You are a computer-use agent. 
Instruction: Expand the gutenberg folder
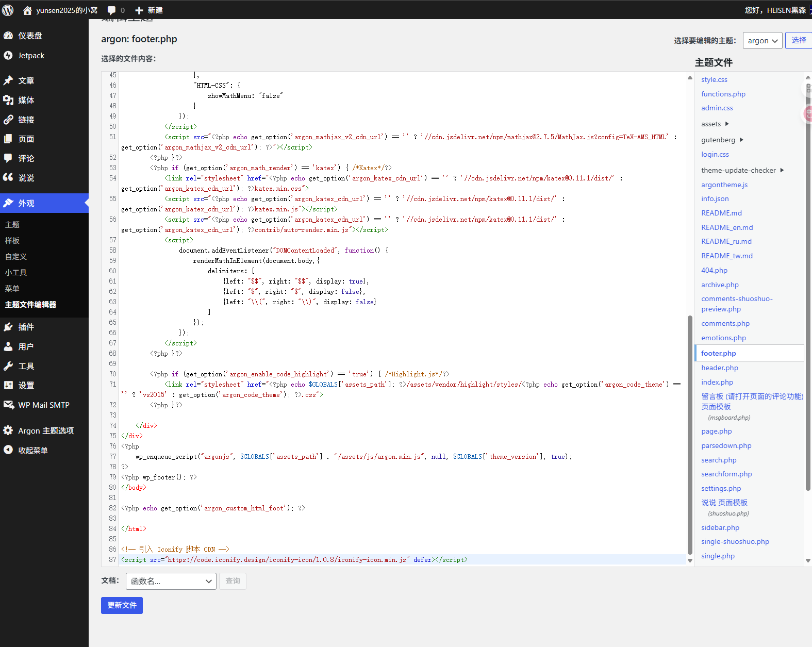click(722, 140)
